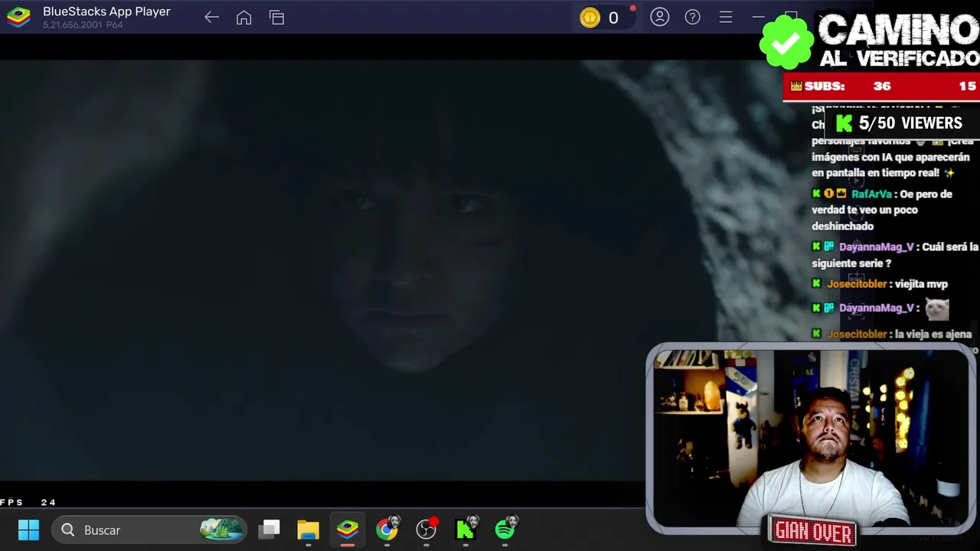980x551 pixels.
Task: Click the cat emote in chat
Action: pyautogui.click(x=937, y=308)
